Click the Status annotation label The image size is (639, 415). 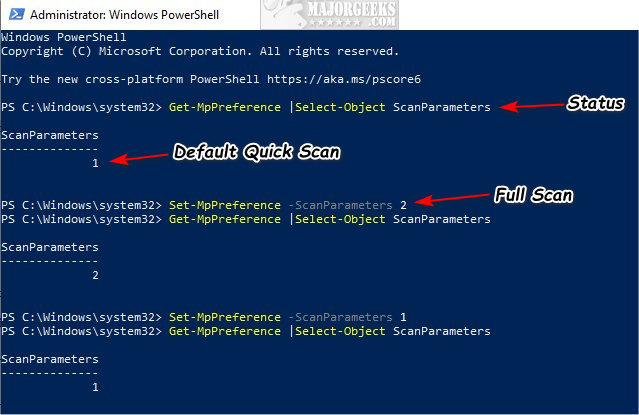click(x=595, y=103)
